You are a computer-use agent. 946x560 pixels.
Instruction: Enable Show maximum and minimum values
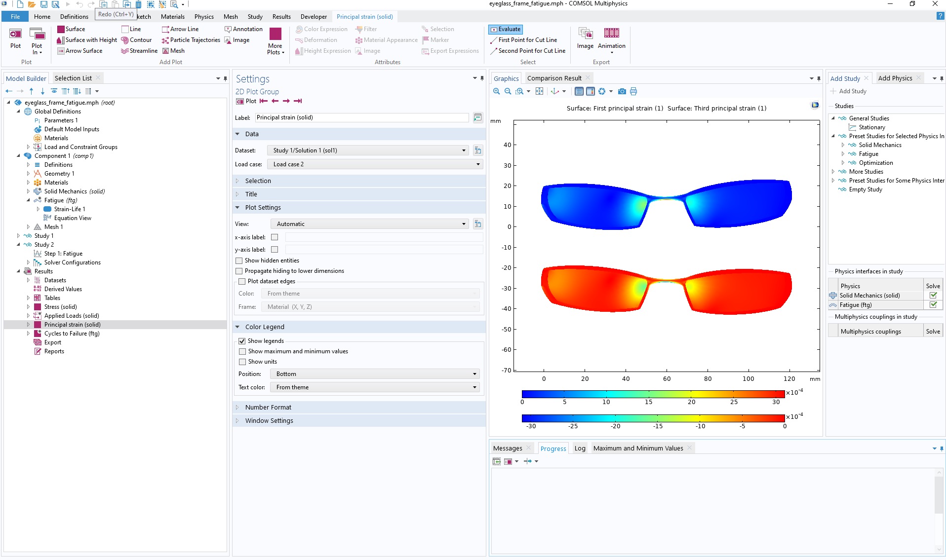pyautogui.click(x=242, y=351)
